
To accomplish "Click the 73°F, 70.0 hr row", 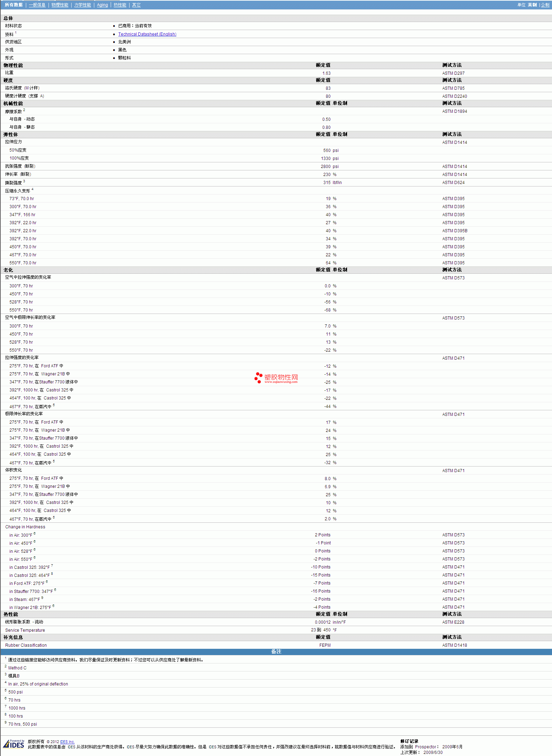I will 276,199.
